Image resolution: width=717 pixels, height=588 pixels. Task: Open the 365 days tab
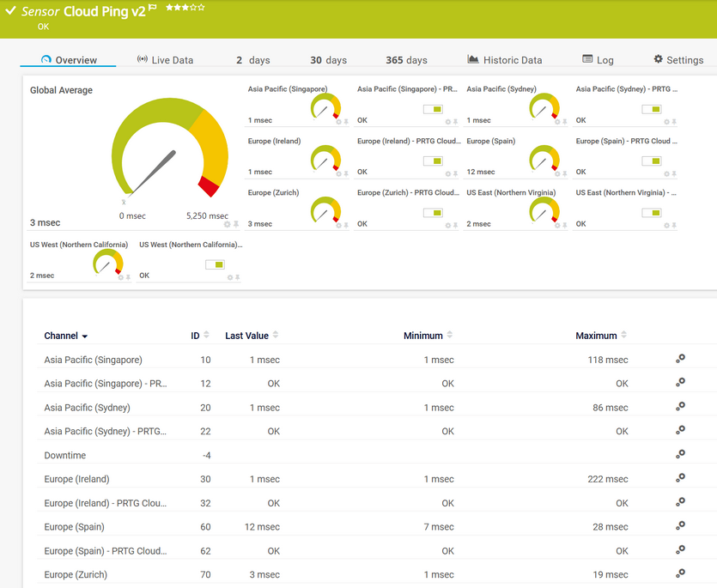point(406,60)
